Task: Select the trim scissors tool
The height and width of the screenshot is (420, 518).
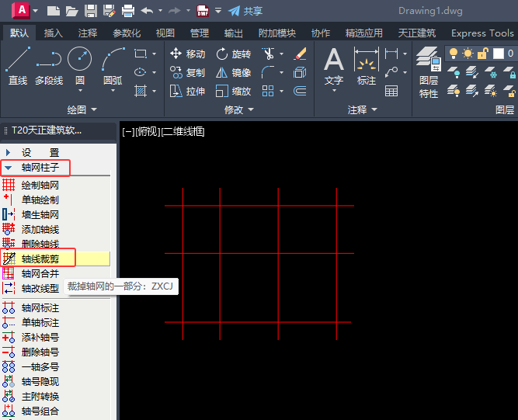Action: coord(268,54)
